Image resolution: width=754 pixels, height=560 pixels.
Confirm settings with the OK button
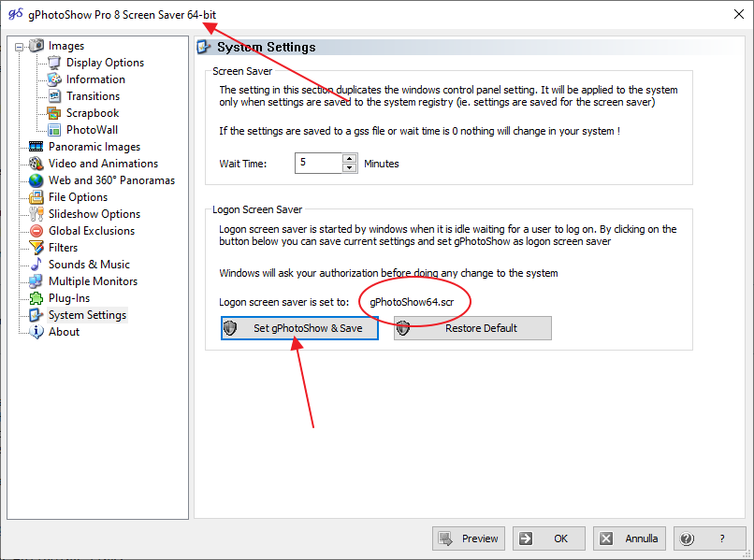(x=549, y=538)
